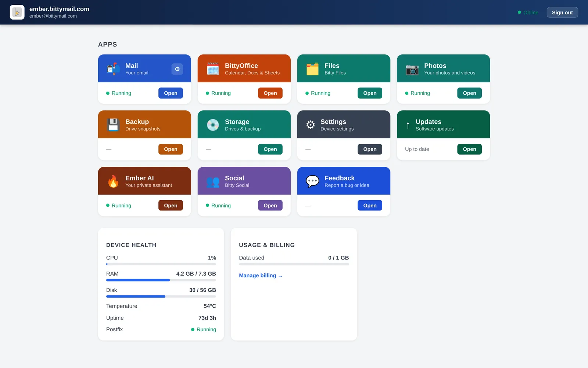Click the "Calendar, Docs & Sheets" subtitle
Viewport: 588px width, 368px height.
pos(252,73)
